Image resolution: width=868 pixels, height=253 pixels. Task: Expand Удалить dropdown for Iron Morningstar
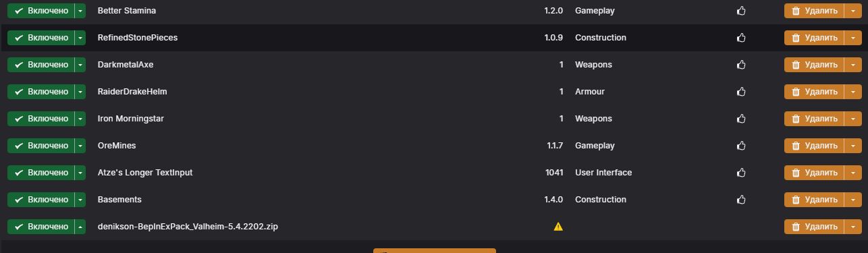pyautogui.click(x=853, y=119)
